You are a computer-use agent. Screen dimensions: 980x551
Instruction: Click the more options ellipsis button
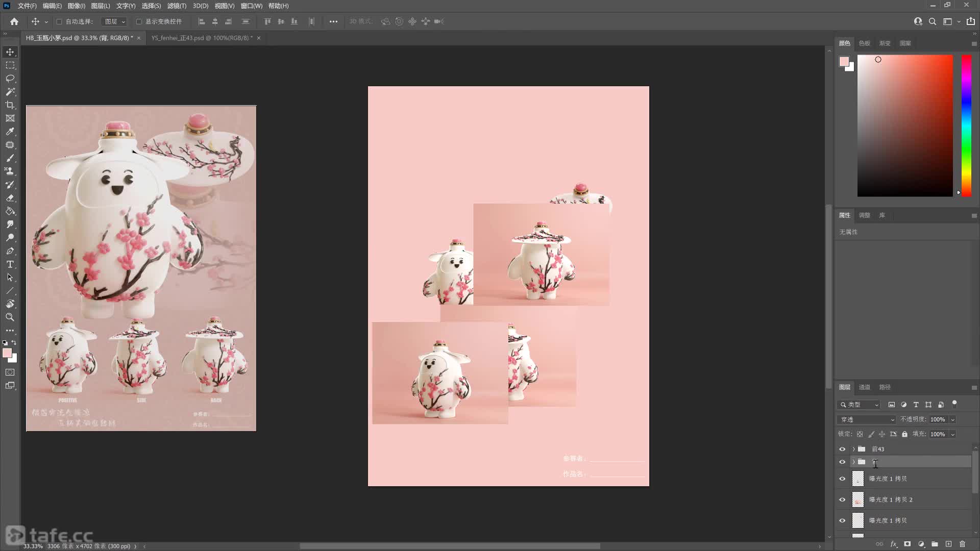(333, 21)
